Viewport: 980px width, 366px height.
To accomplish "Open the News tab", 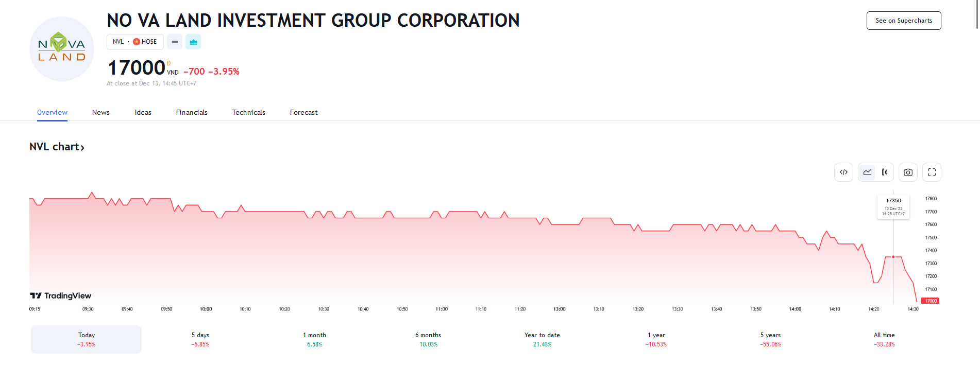I will pos(101,112).
